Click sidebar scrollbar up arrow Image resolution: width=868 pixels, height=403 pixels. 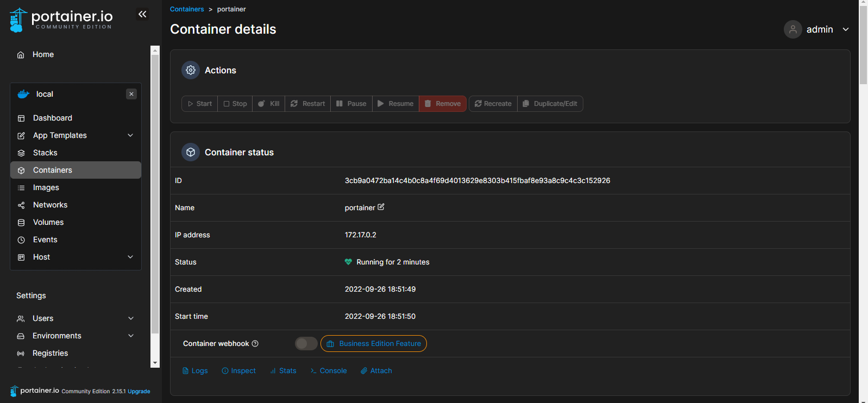coord(155,50)
